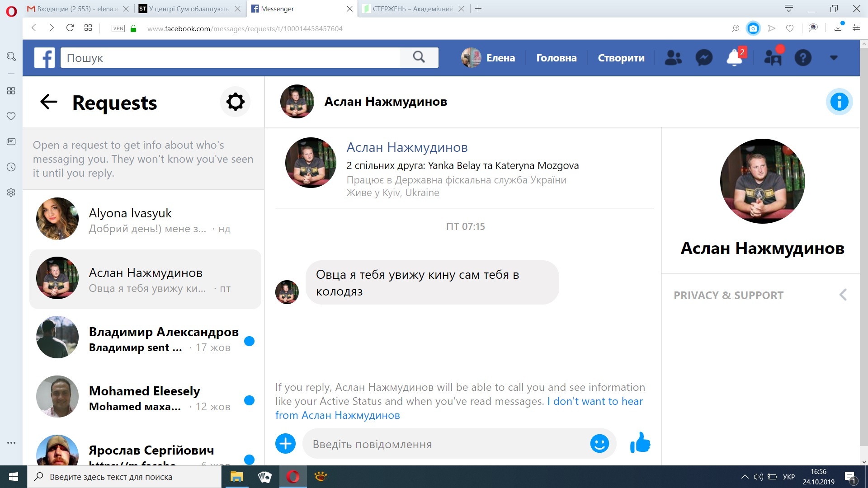Image resolution: width=868 pixels, height=488 pixels.
Task: Click the Аслан Нажмудинов profile name link
Action: (x=407, y=147)
